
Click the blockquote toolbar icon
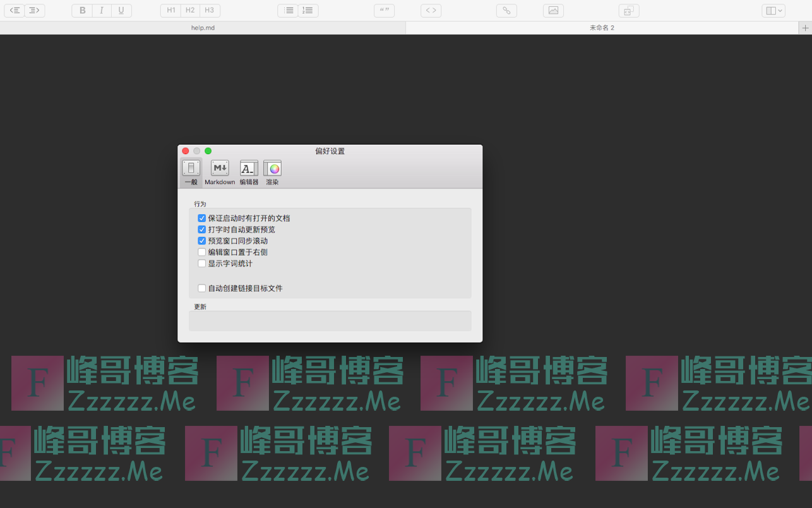point(384,11)
